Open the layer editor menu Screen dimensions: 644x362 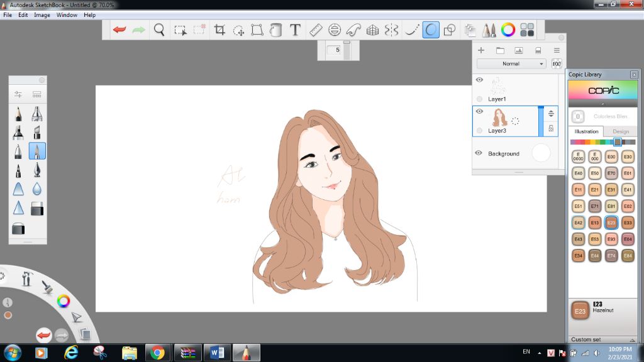pyautogui.click(x=557, y=50)
